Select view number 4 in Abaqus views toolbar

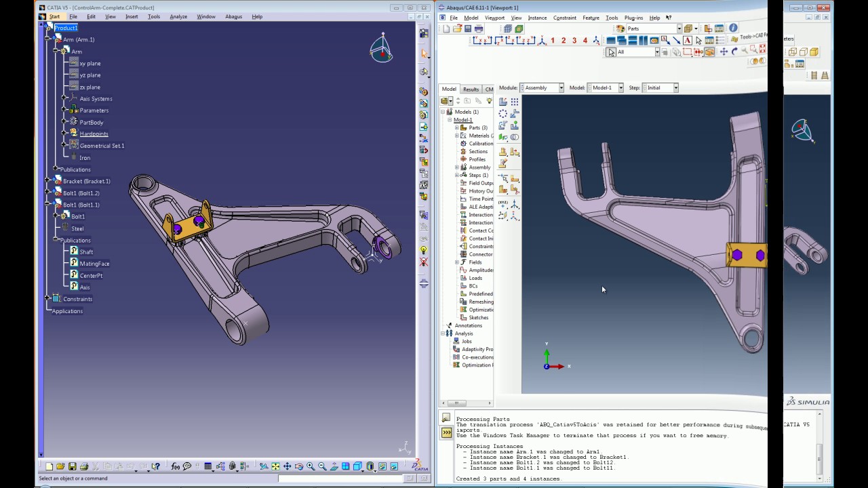click(x=585, y=41)
